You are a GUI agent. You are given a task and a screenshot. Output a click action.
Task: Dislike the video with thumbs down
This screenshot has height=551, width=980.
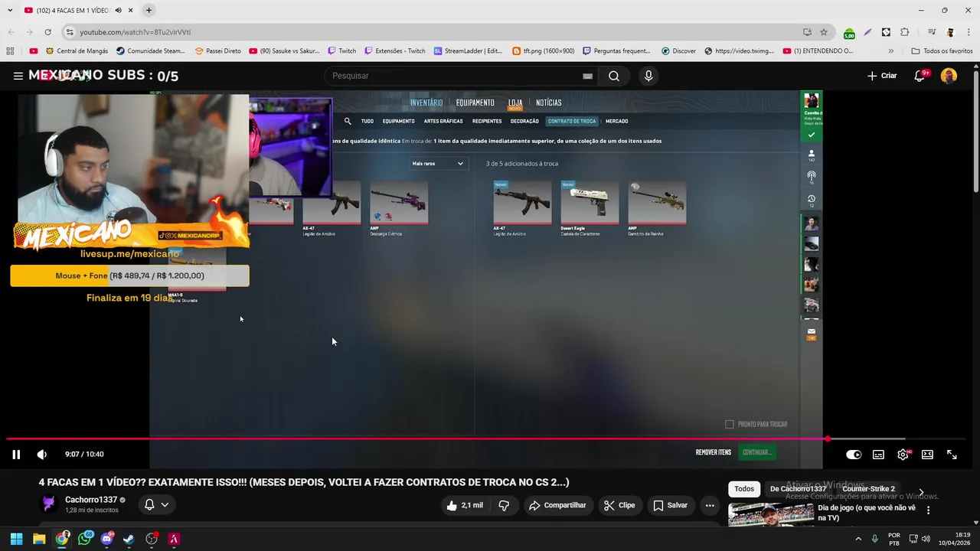click(x=504, y=505)
